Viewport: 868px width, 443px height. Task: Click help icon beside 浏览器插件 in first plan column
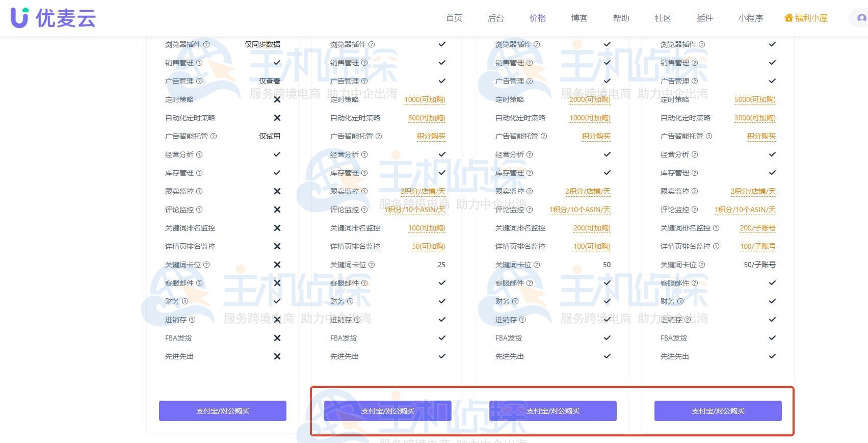pyautogui.click(x=206, y=44)
